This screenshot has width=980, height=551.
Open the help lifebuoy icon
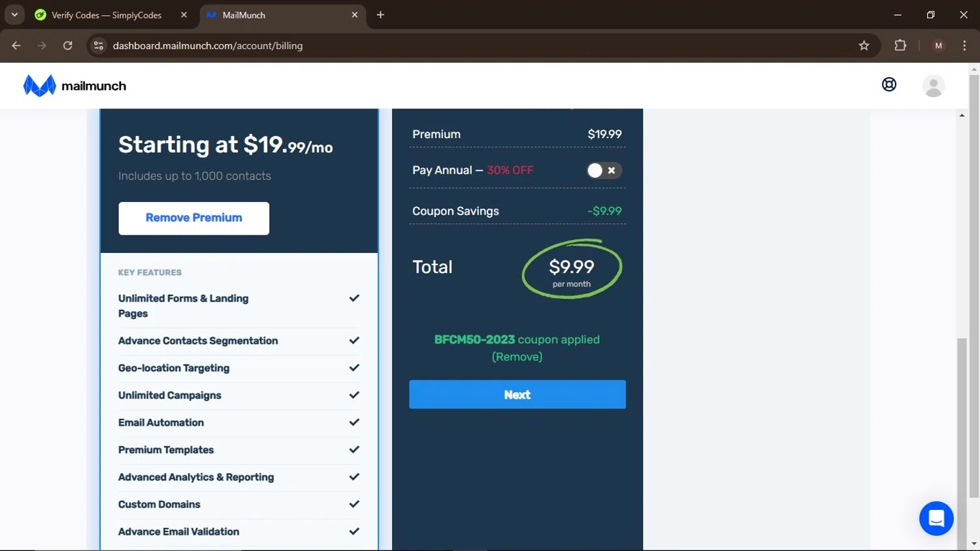pyautogui.click(x=889, y=84)
